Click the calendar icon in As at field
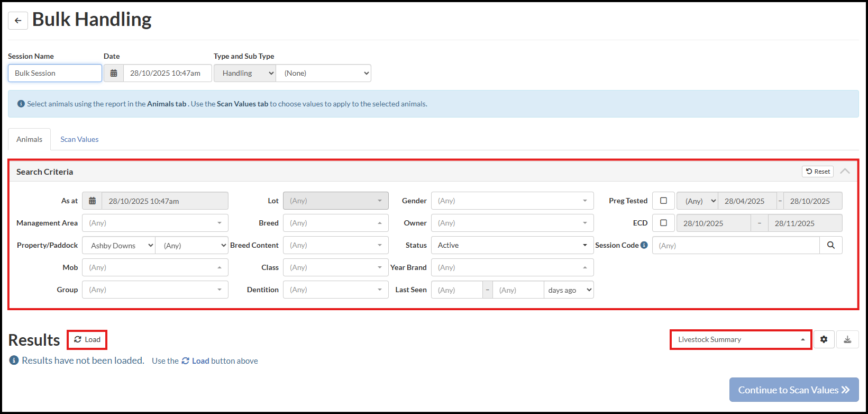Viewport: 868px width, 414px height. [x=92, y=201]
